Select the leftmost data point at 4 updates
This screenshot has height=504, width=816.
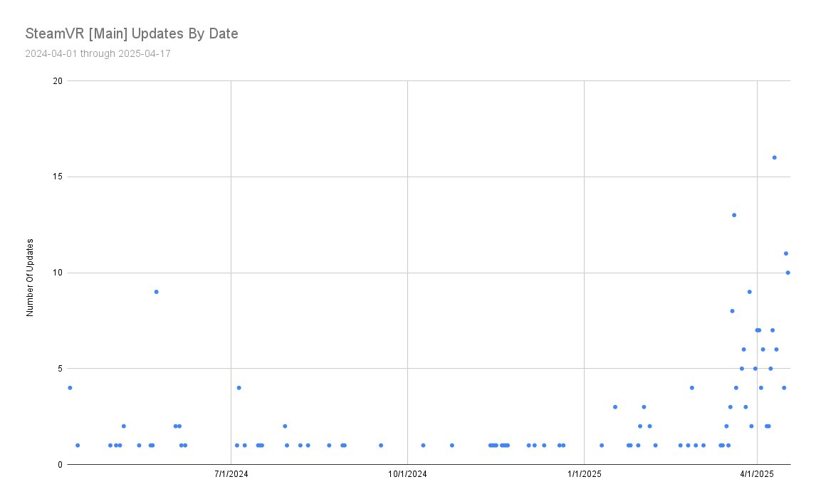(x=70, y=388)
